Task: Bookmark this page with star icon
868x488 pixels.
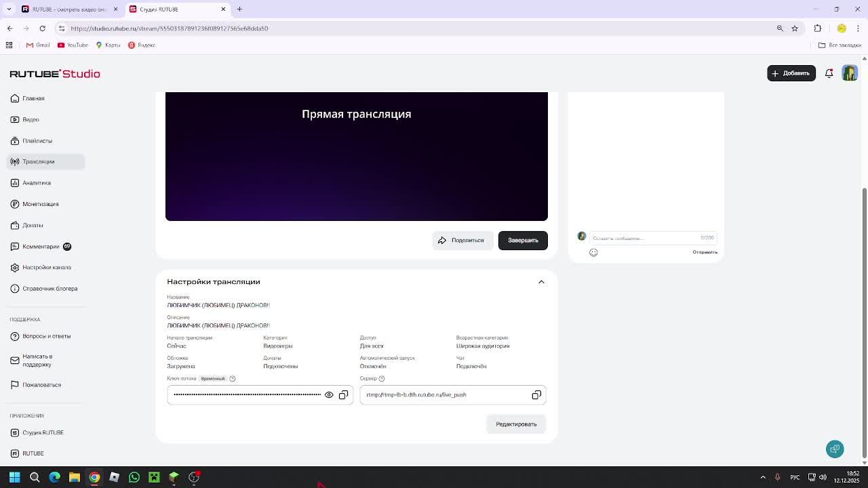Action: coord(795,28)
